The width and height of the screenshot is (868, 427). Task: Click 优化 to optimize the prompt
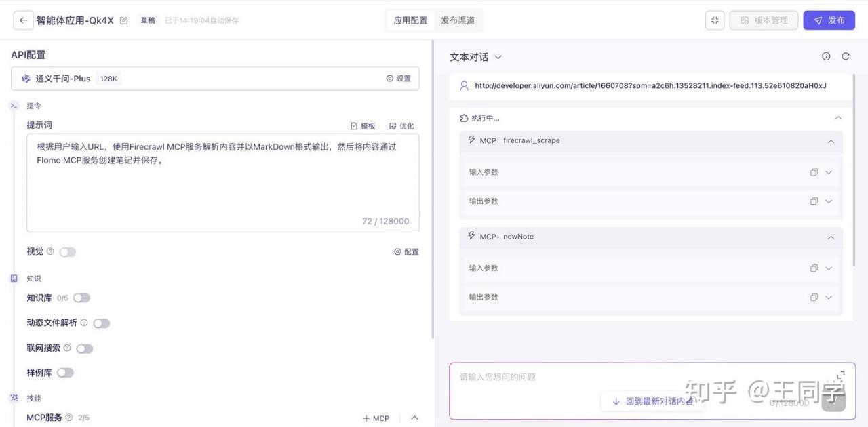(x=401, y=126)
